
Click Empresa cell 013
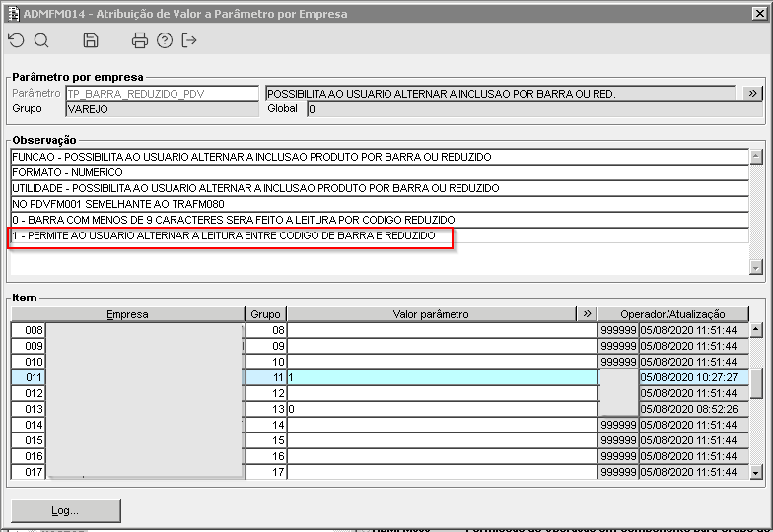[x=28, y=409]
